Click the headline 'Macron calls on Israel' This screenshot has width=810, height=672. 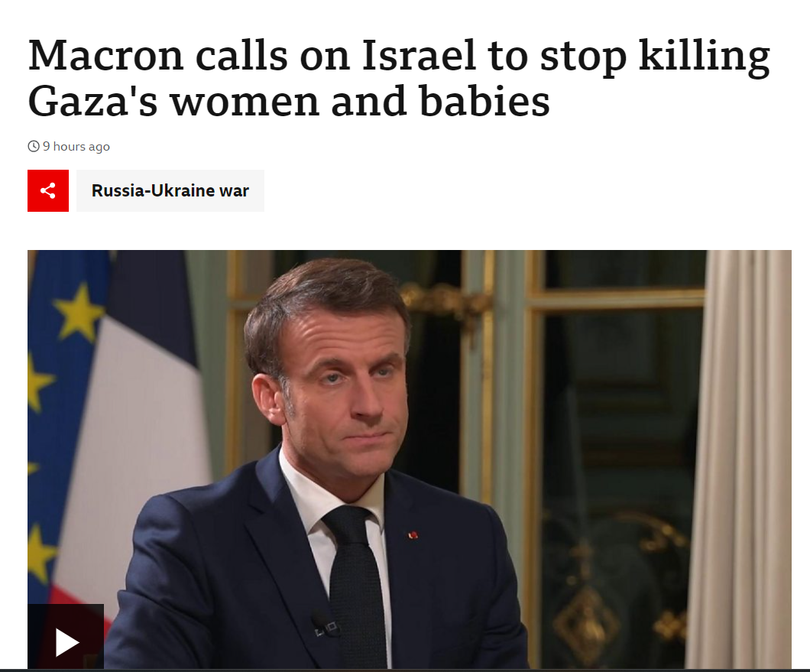click(x=252, y=55)
